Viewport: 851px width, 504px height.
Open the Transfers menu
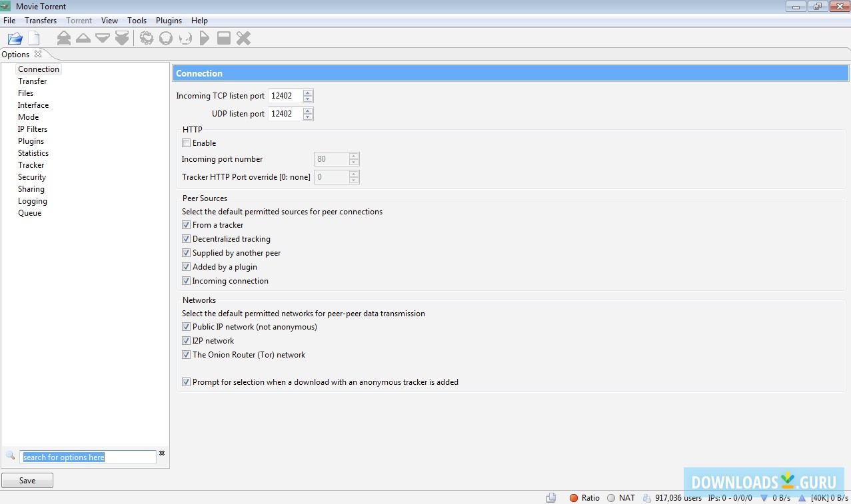(x=41, y=21)
